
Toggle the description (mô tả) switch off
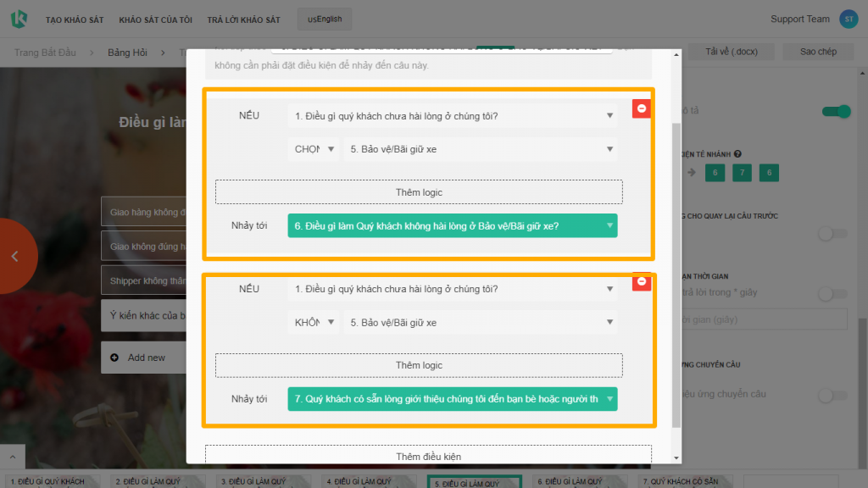tap(836, 111)
